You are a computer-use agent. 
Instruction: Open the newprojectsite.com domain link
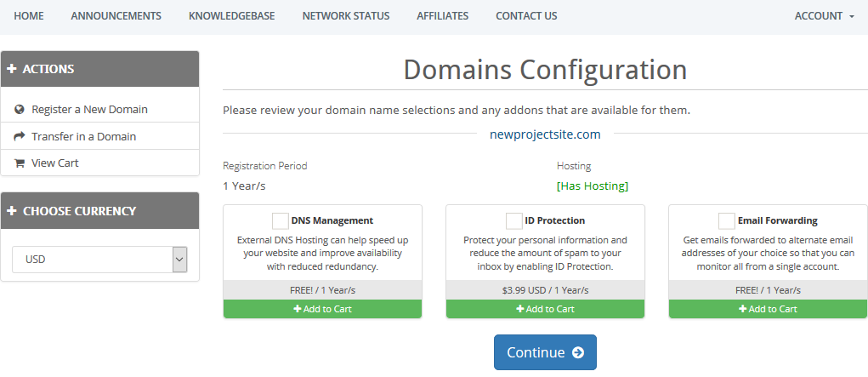pyautogui.click(x=545, y=134)
